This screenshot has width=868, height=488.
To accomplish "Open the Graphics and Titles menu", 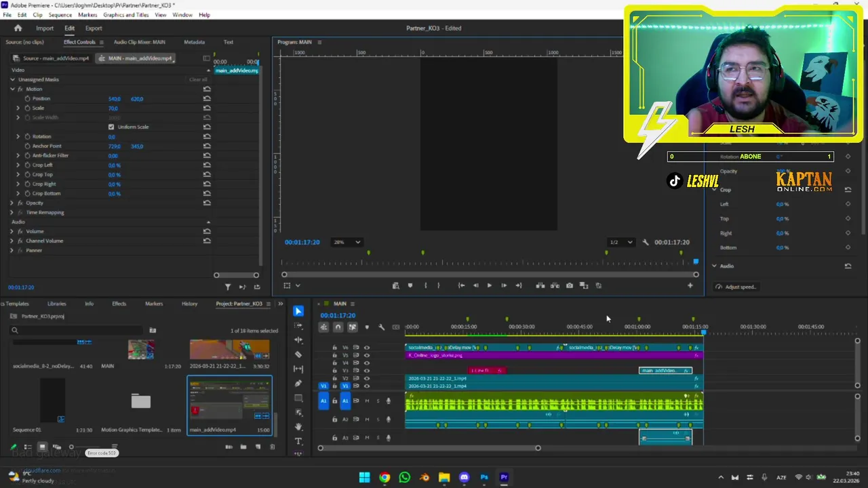I will pyautogui.click(x=126, y=15).
